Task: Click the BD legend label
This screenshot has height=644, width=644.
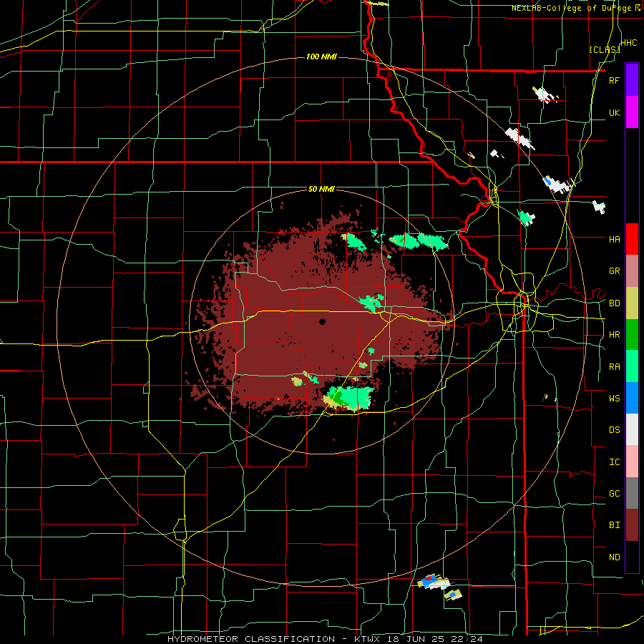Action: tap(614, 303)
